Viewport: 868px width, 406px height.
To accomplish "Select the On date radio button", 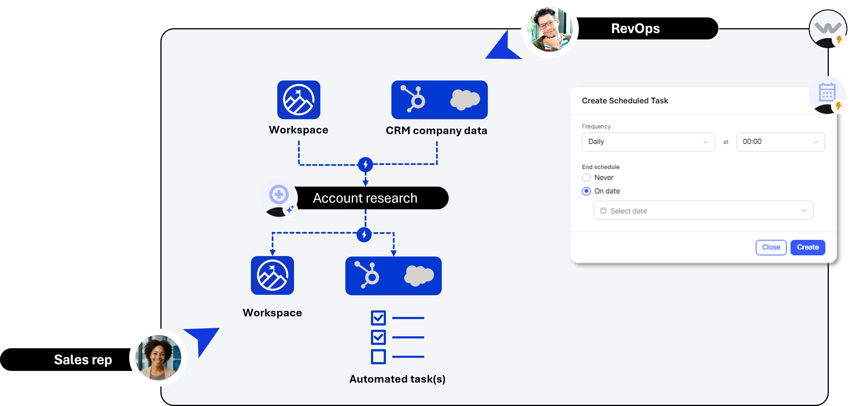I will (x=586, y=191).
